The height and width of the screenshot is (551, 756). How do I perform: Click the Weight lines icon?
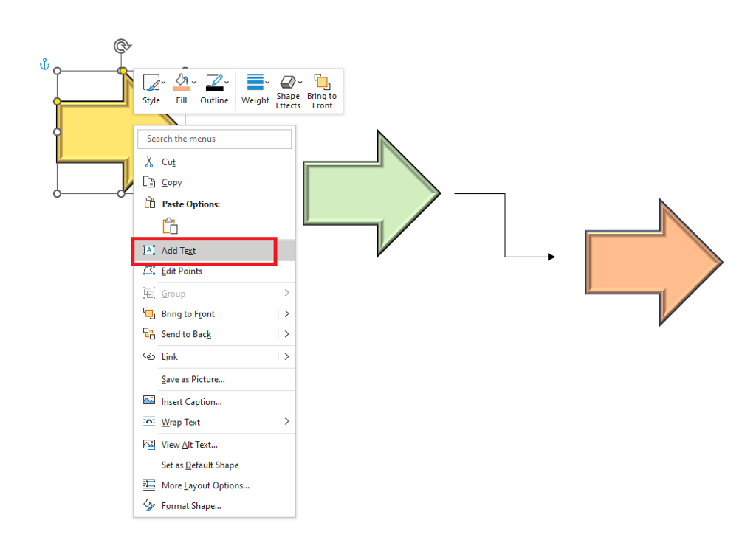255,83
